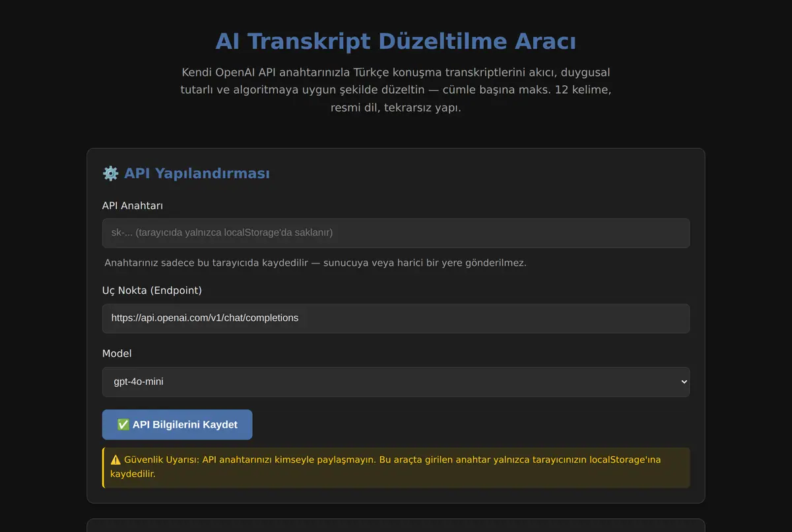Click the intro paragraph starting Kendi OpenAI
The width and height of the screenshot is (792, 532).
pyautogui.click(x=396, y=90)
